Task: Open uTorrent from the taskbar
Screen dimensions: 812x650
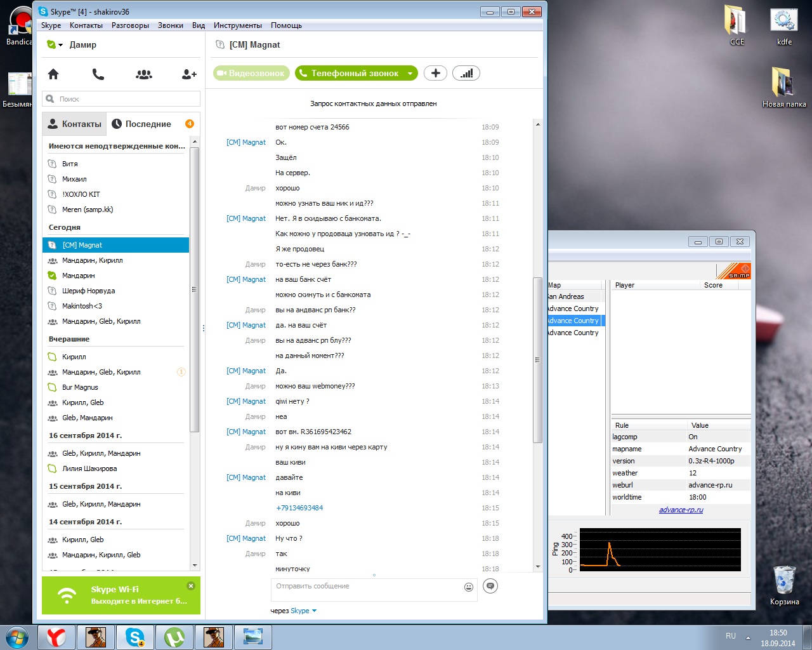Action: tap(174, 637)
